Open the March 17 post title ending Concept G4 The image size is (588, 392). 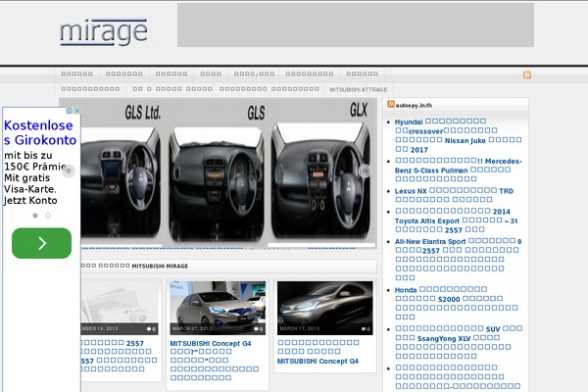coord(318,352)
